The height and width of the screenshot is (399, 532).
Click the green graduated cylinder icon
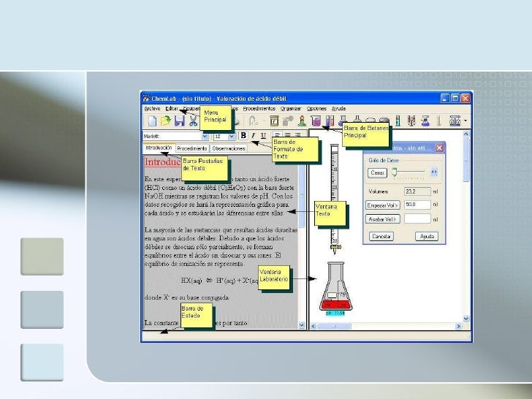click(398, 121)
